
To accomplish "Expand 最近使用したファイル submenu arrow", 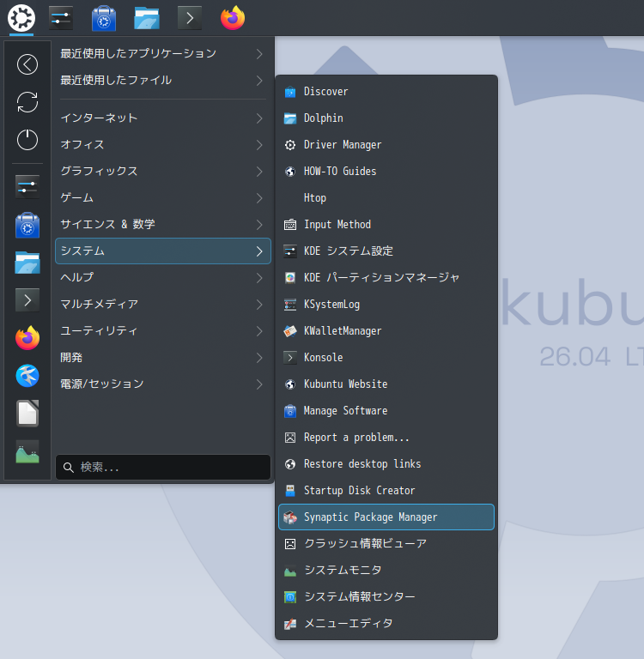I will (259, 81).
